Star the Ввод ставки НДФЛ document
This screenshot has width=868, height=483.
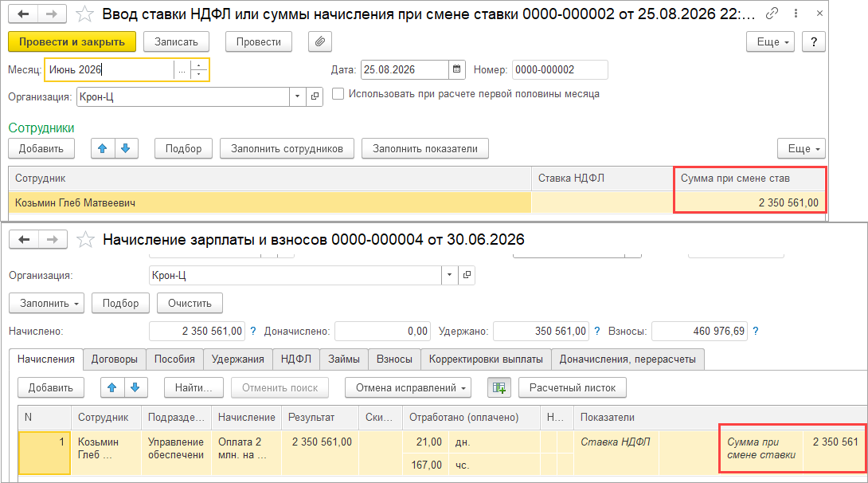[84, 14]
